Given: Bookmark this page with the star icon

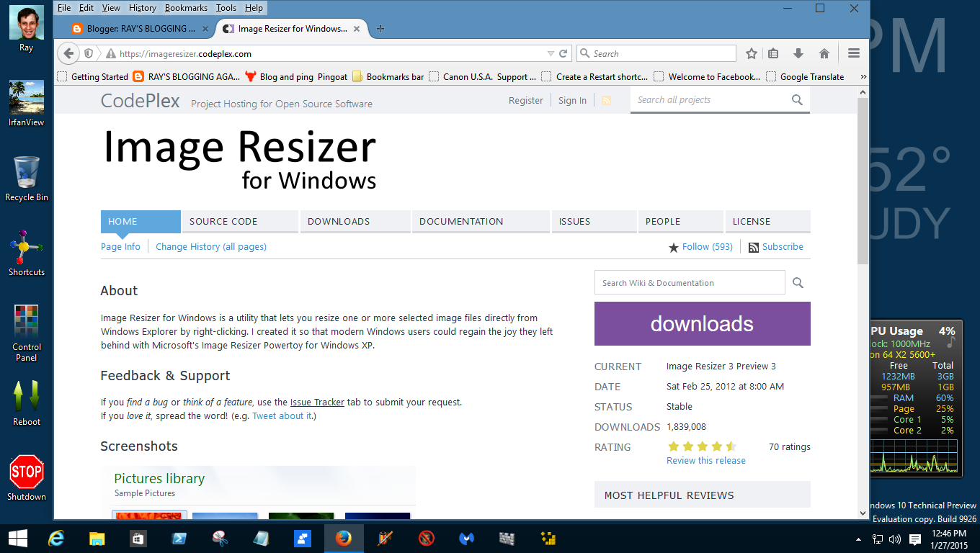Looking at the screenshot, I should pos(752,53).
